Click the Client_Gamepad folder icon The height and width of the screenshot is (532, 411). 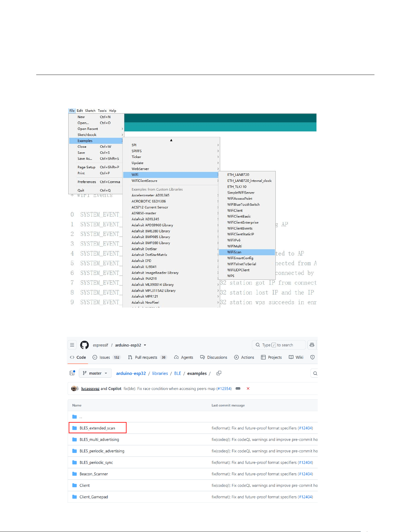pyautogui.click(x=75, y=497)
